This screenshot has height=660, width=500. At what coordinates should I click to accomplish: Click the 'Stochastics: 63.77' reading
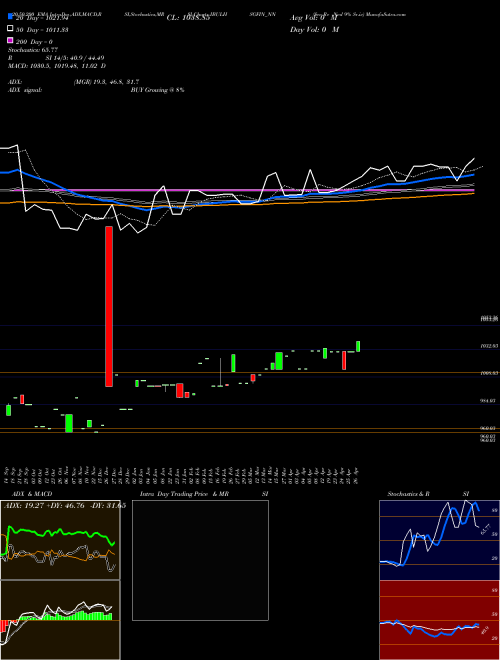[x=33, y=50]
